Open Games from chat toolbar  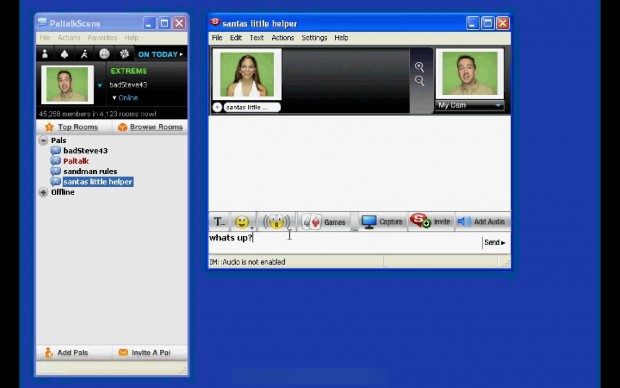(324, 222)
